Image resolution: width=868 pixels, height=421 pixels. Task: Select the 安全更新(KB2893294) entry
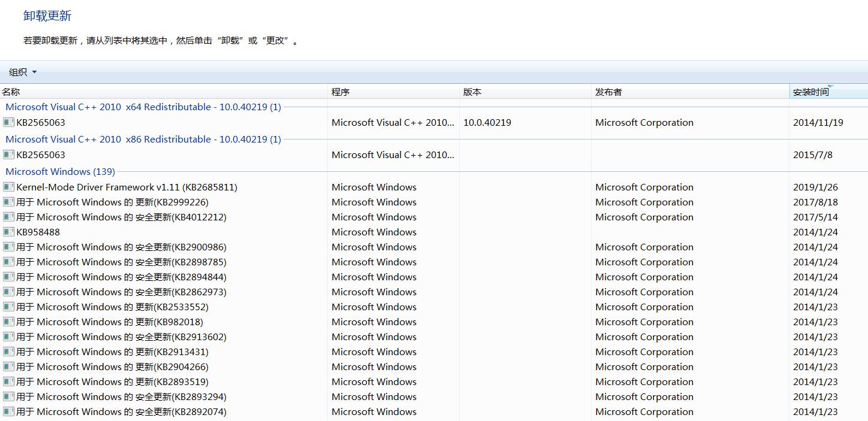pos(122,396)
